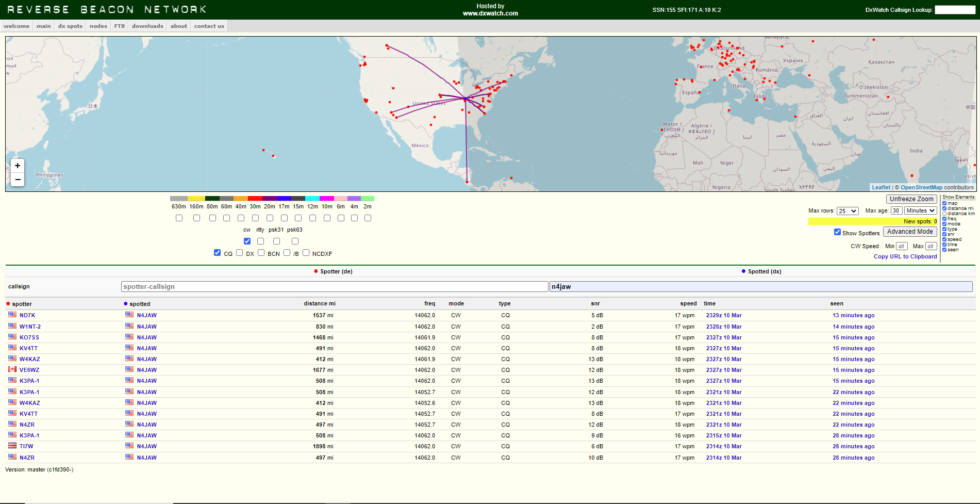Uncheck the CQ type checkbox
980x504 pixels.
click(x=217, y=253)
